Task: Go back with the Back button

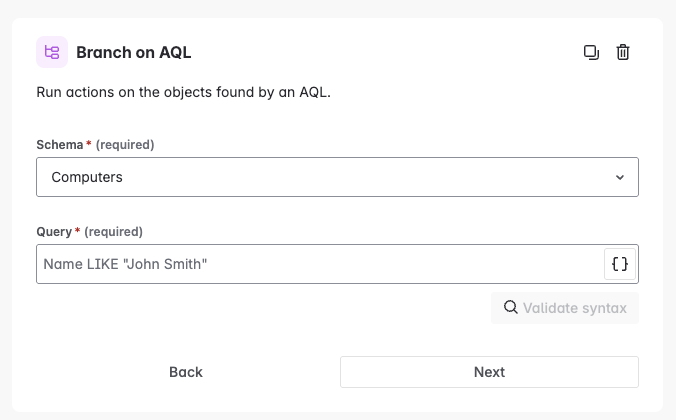Action: coord(186,372)
